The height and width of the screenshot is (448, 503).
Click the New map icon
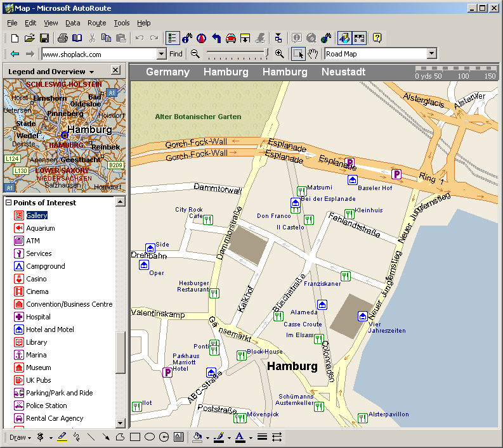(15, 39)
